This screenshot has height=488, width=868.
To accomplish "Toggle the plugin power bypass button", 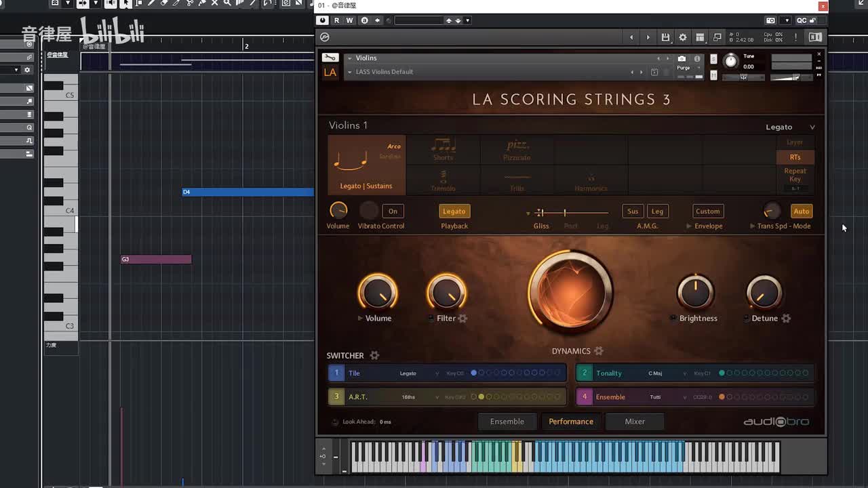I will pyautogui.click(x=322, y=20).
